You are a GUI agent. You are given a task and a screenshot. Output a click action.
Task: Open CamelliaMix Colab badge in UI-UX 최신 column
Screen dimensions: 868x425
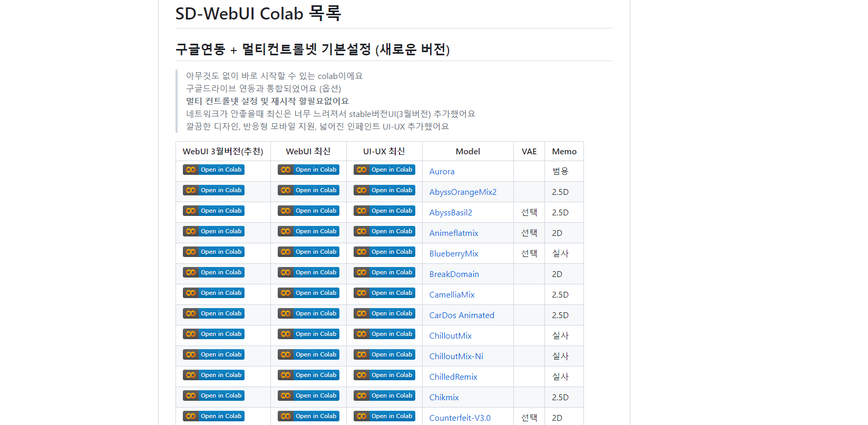384,293
